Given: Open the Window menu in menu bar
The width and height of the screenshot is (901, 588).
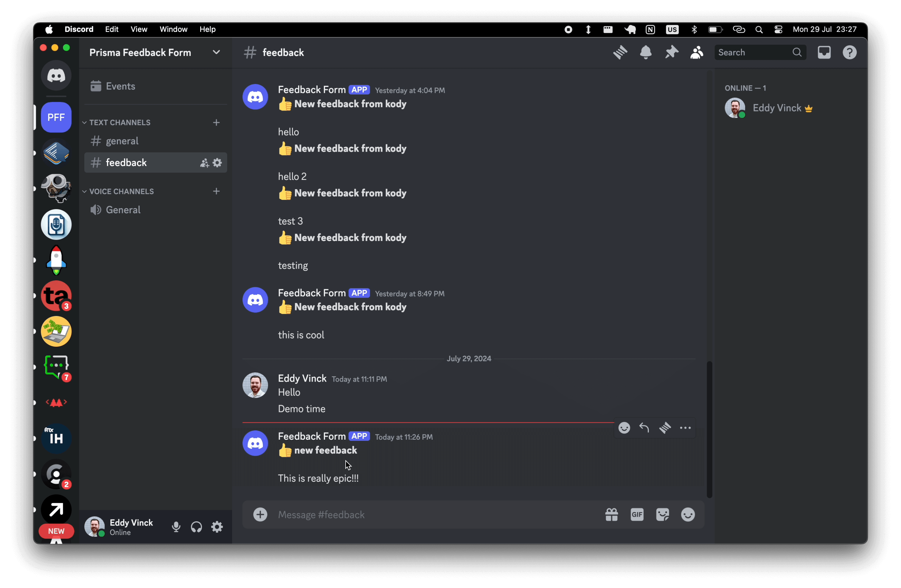Looking at the screenshot, I should [x=173, y=29].
